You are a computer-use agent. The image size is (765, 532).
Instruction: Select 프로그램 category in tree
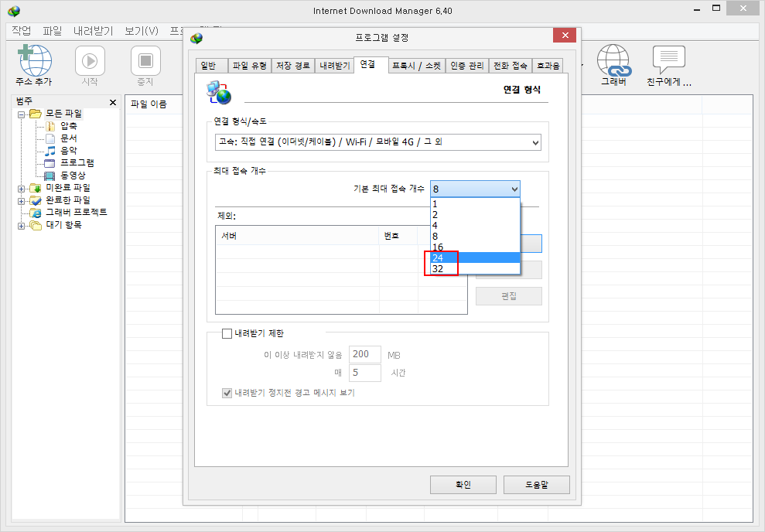(x=77, y=163)
